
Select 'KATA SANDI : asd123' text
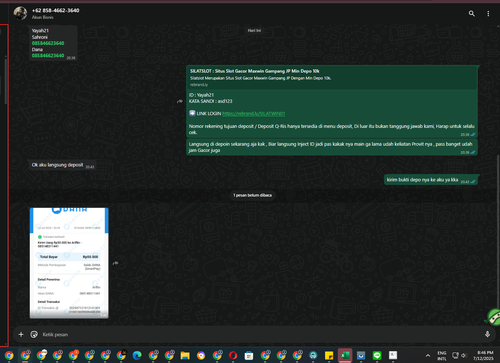click(x=211, y=101)
